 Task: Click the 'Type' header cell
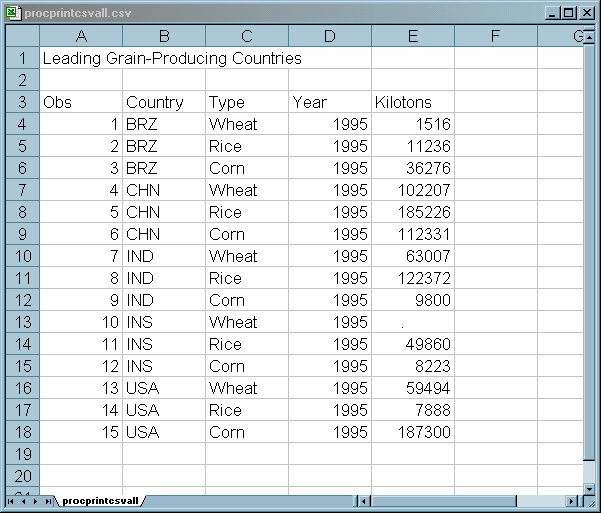coord(247,102)
